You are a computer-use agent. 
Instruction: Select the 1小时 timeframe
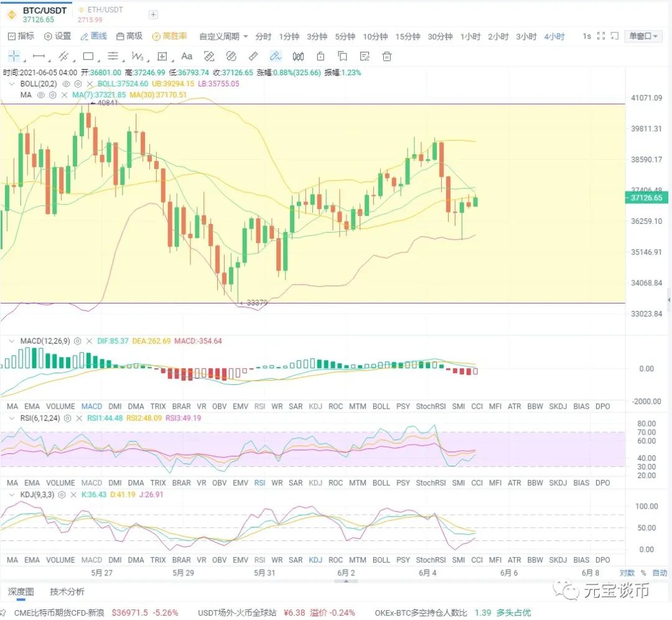click(x=470, y=37)
